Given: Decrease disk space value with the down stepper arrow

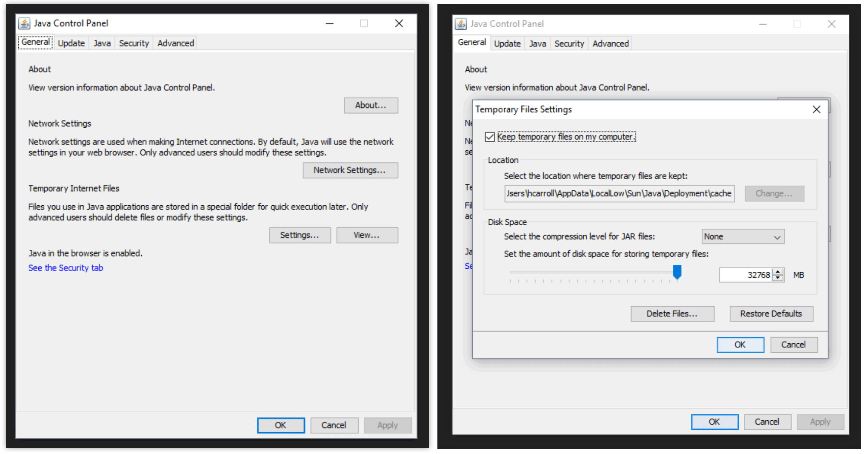Looking at the screenshot, I should click(x=778, y=278).
